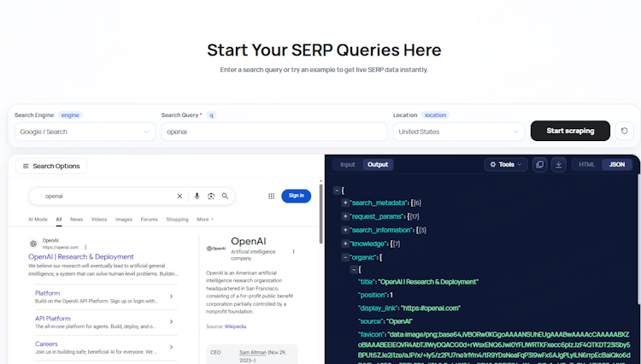Image resolution: width=641 pixels, height=364 pixels.
Task: Collapse the root JSON node
Action: [337, 191]
